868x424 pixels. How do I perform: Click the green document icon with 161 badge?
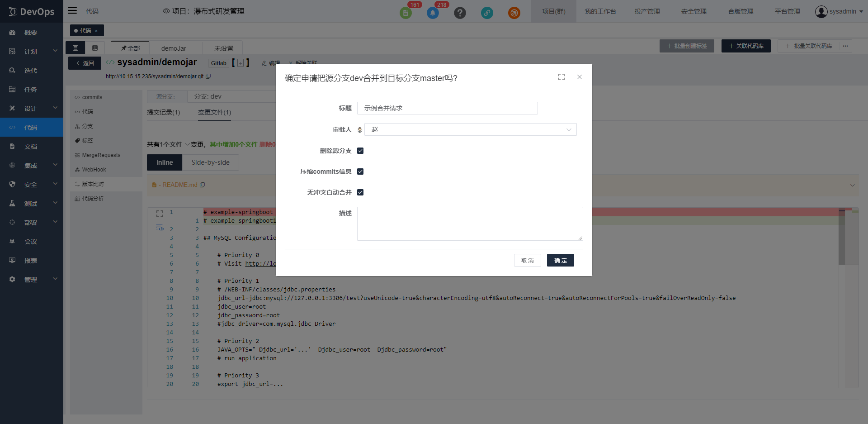coord(406,13)
